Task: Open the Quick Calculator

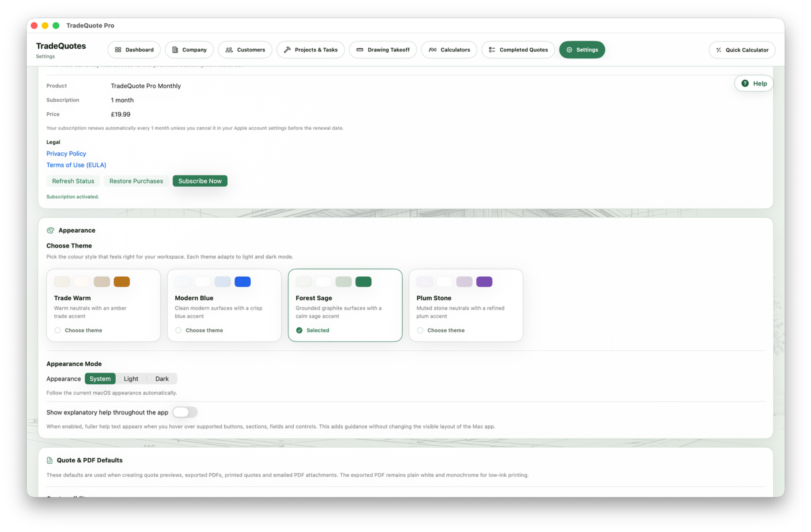Action: click(742, 50)
